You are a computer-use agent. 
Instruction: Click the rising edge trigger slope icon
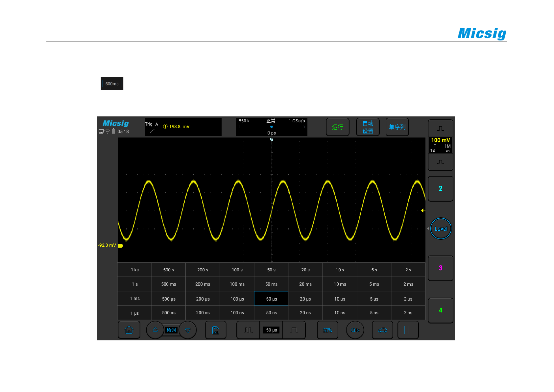tap(152, 131)
